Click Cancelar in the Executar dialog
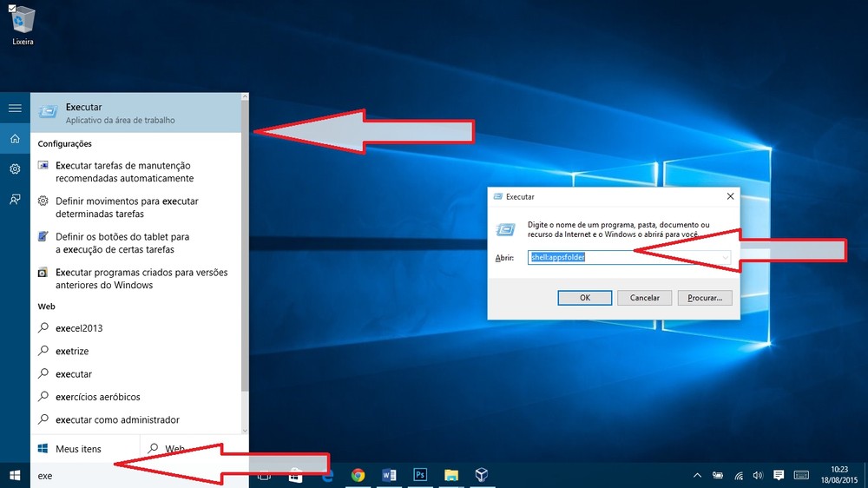This screenshot has width=868, height=488. click(x=644, y=297)
